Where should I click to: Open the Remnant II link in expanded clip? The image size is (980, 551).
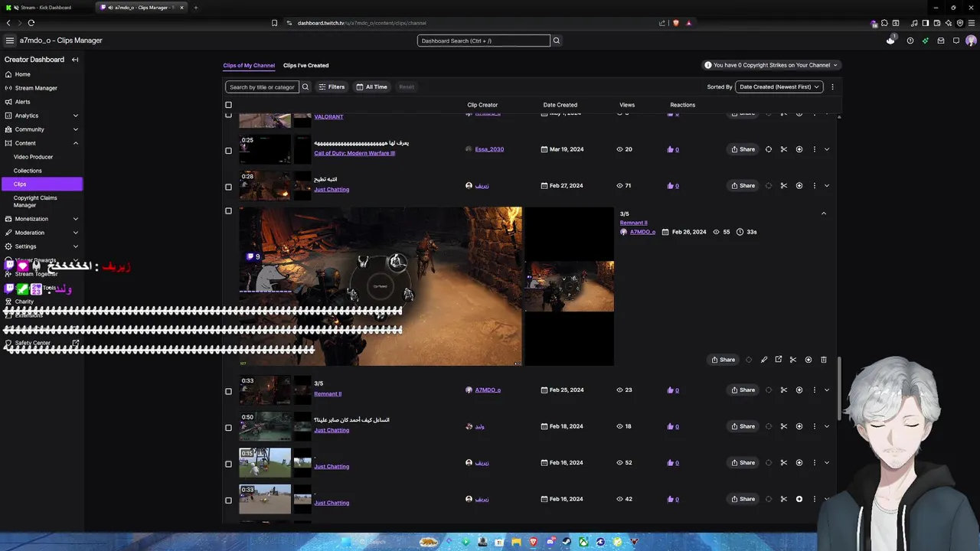pos(633,223)
